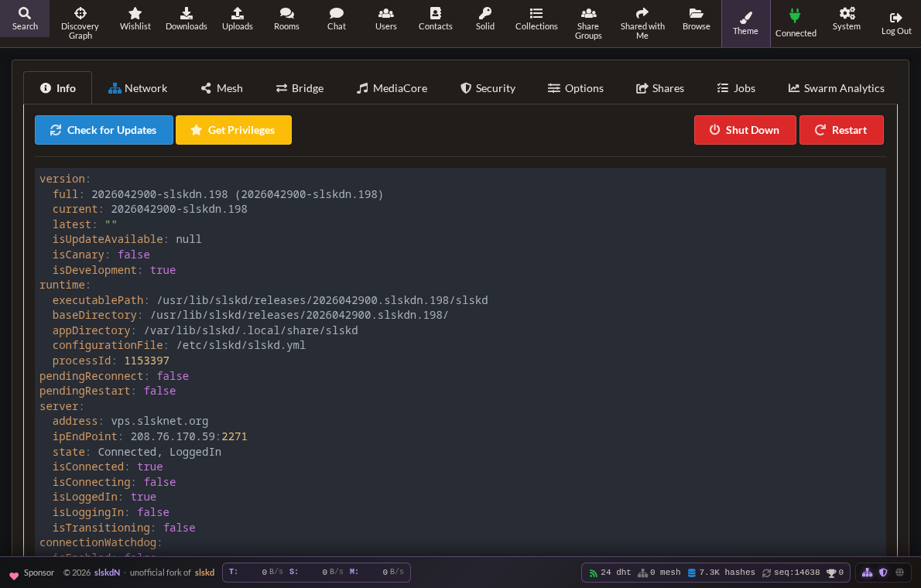Open Users page
The image size is (921, 588).
tap(386, 19)
